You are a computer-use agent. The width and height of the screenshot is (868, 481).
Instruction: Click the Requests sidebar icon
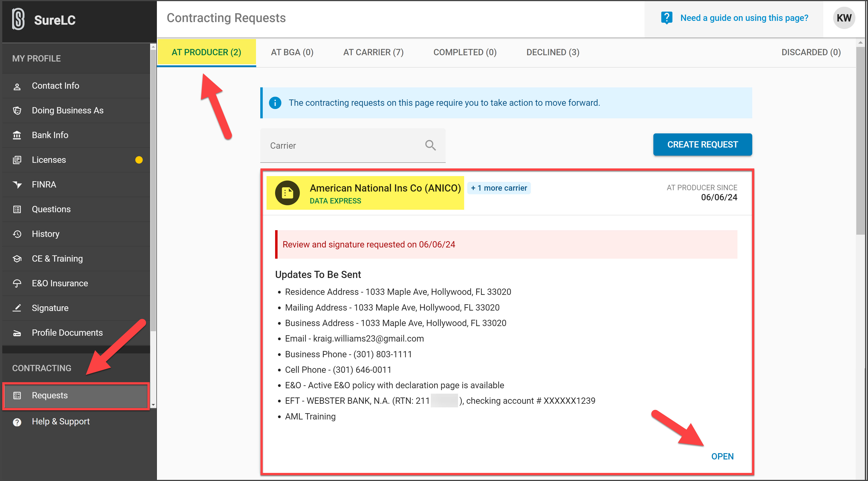pos(17,395)
